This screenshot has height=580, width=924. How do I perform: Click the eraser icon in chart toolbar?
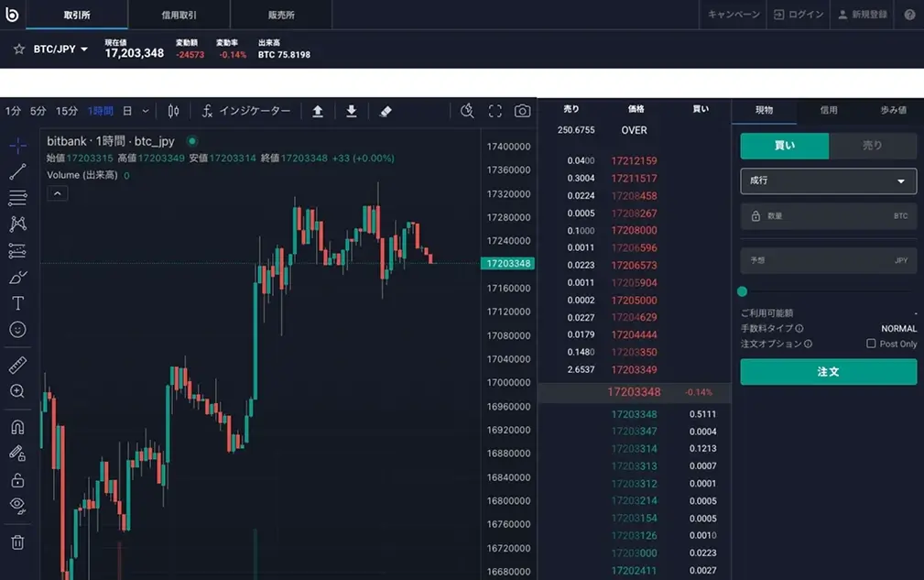[x=386, y=111]
